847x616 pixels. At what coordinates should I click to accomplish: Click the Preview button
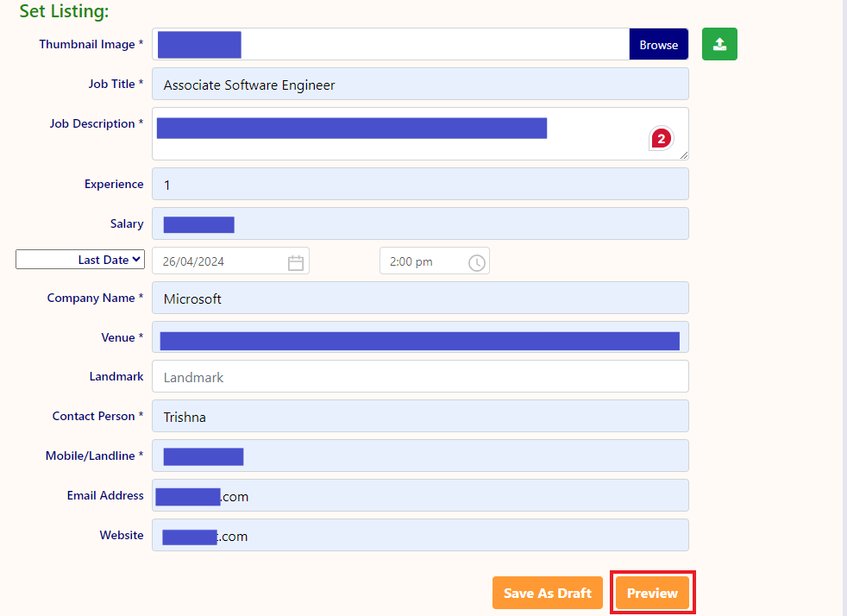[x=652, y=593]
